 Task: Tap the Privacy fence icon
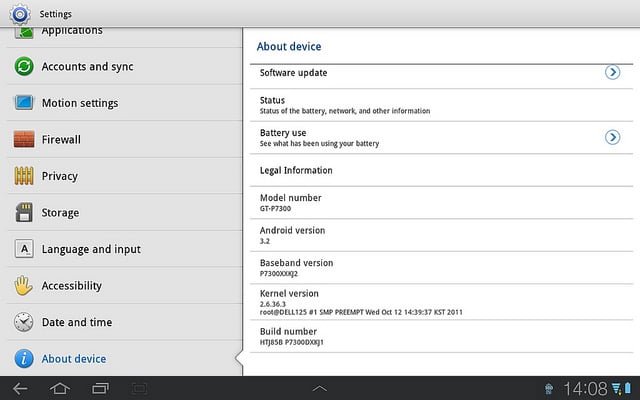[24, 176]
